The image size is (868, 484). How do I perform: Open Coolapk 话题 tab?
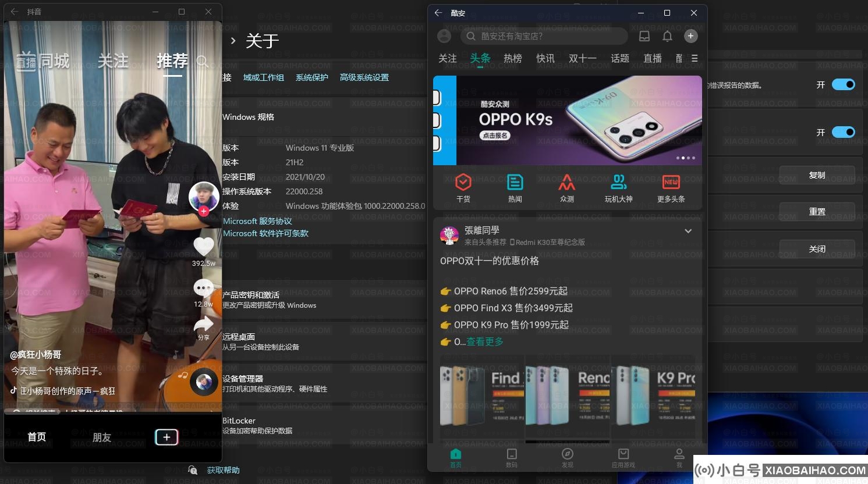tap(620, 58)
